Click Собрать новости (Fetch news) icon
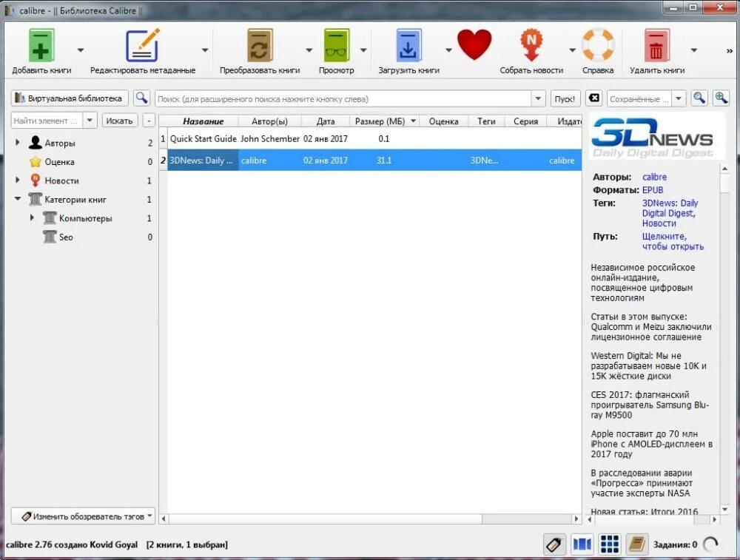This screenshot has height=560, width=740. (531, 46)
